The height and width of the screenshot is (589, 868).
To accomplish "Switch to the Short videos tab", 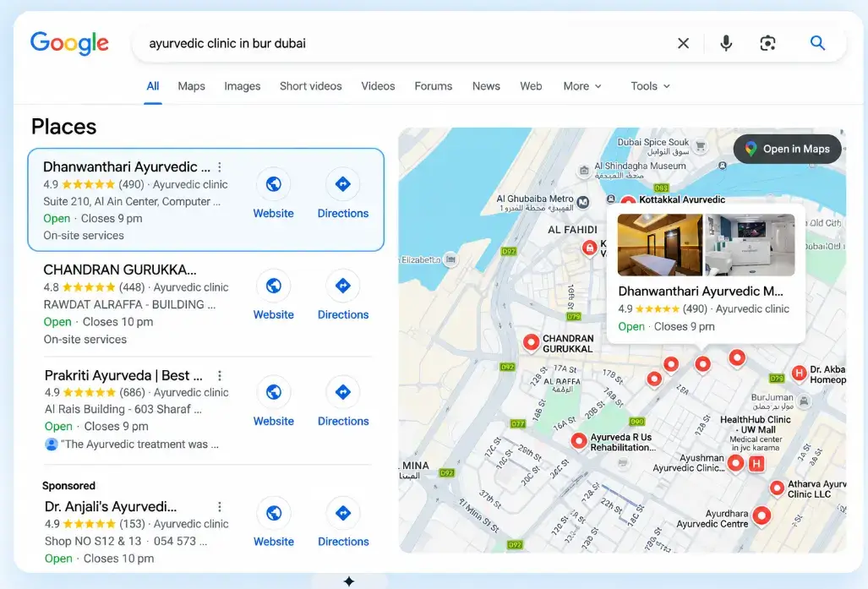I will (310, 86).
